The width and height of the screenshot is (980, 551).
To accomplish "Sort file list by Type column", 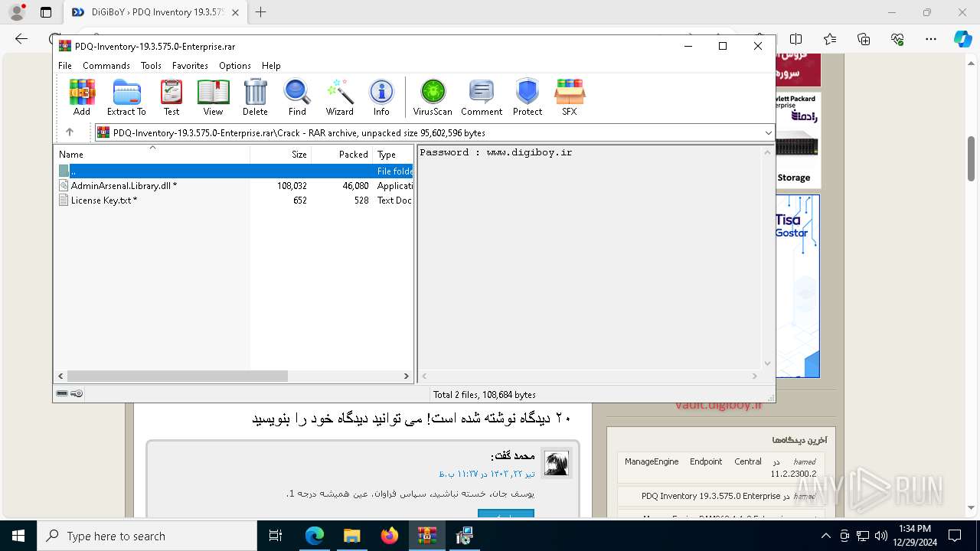I will 393,154.
